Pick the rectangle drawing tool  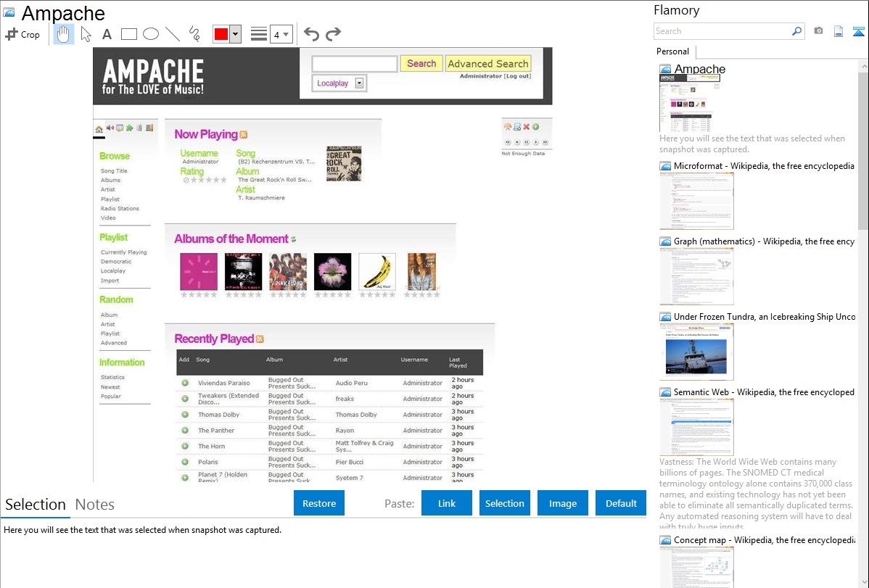128,34
